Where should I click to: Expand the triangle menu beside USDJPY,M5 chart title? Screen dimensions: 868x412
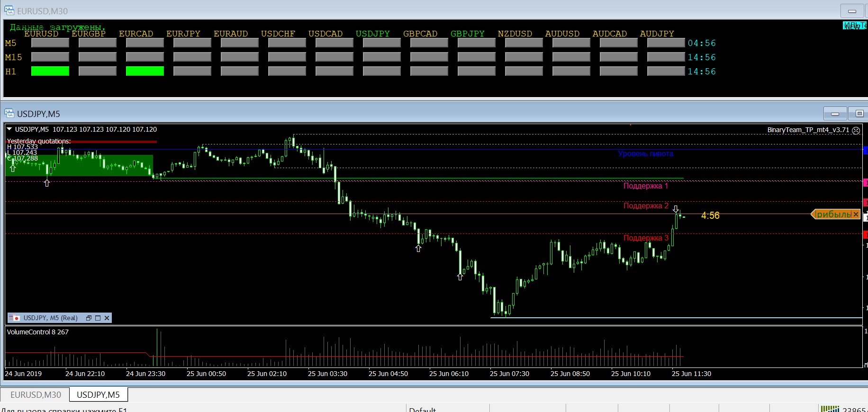9,129
